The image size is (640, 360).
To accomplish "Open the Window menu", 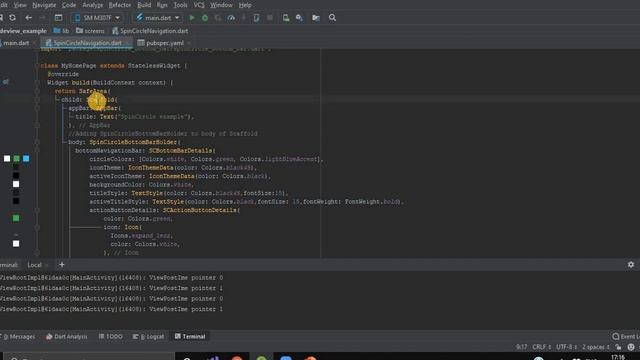I will point(221,5).
